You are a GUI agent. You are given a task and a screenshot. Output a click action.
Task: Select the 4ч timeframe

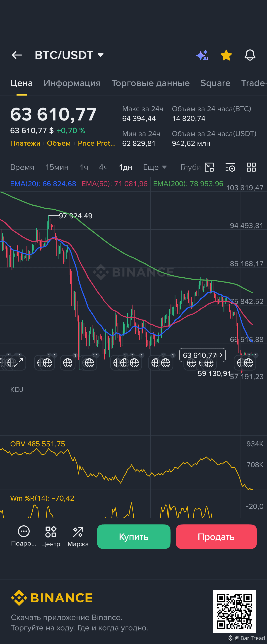(103, 167)
